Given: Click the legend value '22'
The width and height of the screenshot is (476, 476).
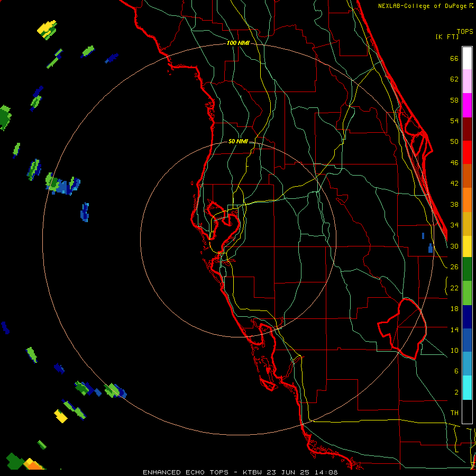Looking at the screenshot, I should [x=454, y=288].
